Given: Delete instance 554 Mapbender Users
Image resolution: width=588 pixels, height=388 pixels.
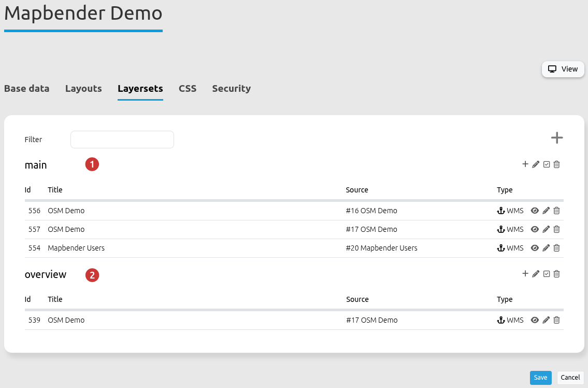Looking at the screenshot, I should click(x=556, y=248).
